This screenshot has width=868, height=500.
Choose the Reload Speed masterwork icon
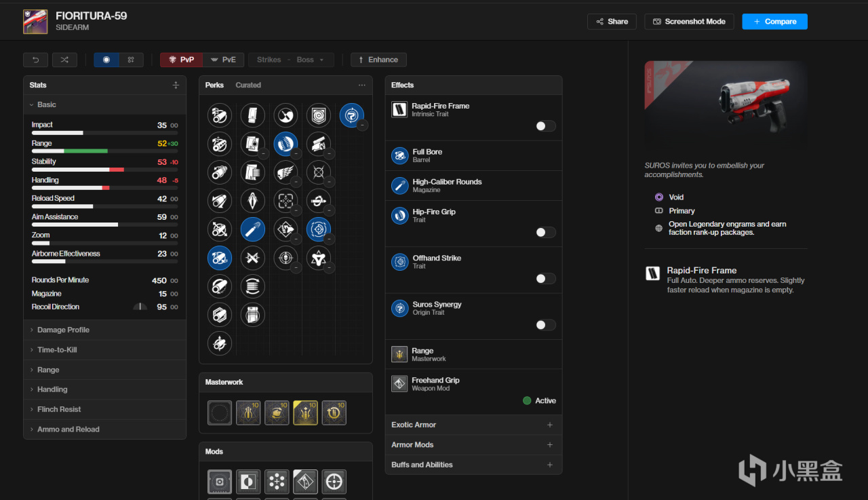click(334, 412)
